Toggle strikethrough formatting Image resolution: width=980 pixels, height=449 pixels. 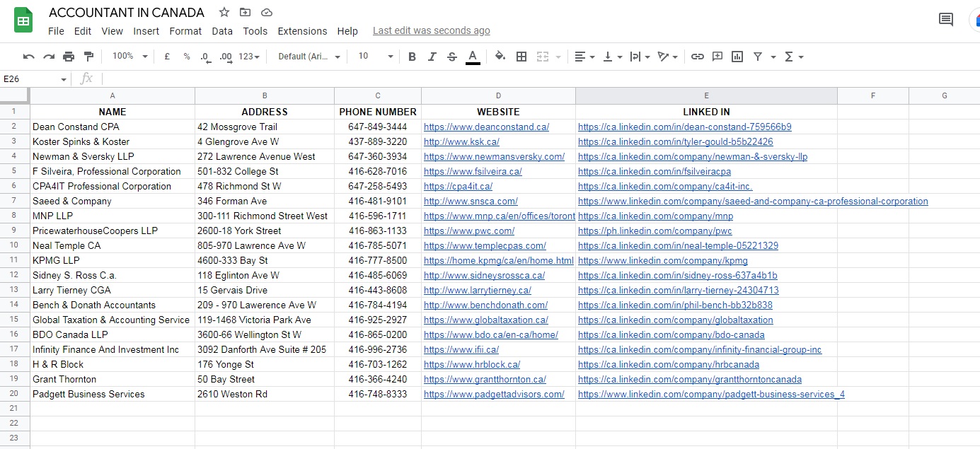click(452, 57)
